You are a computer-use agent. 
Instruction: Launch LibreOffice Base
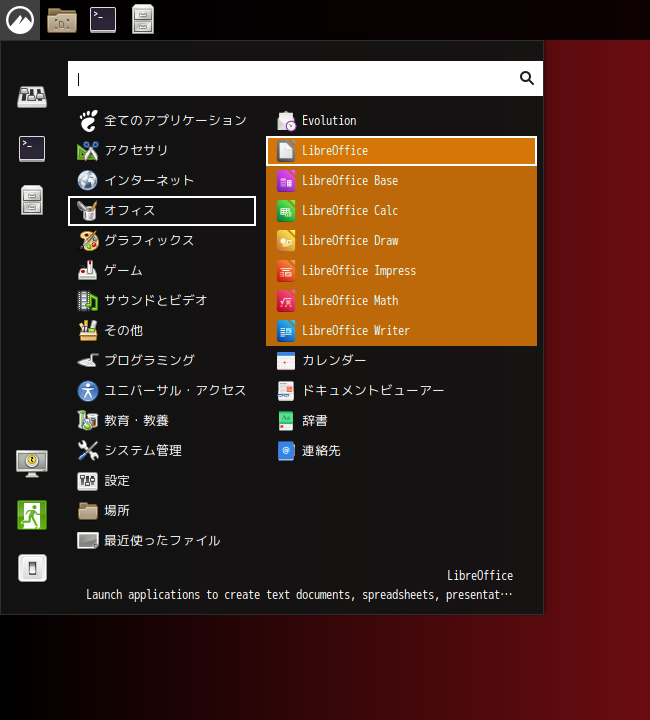pyautogui.click(x=402, y=180)
